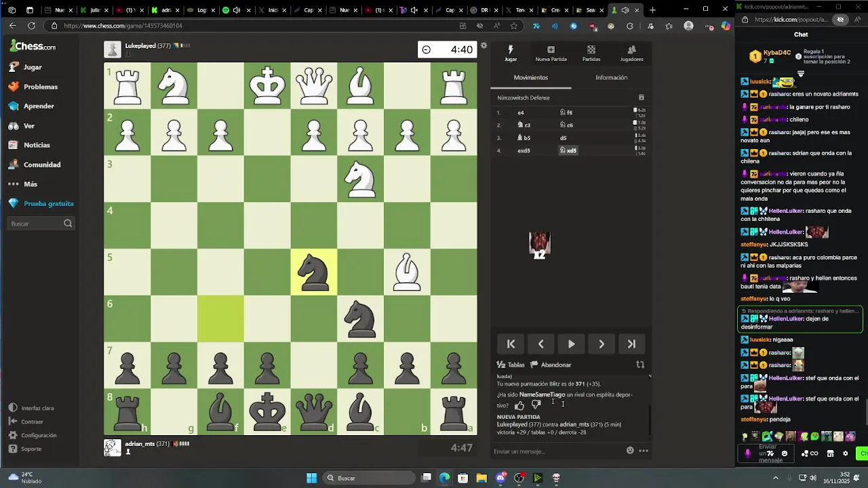This screenshot has width=868, height=488.
Task: Click the Buscar search field in sidebar
Action: point(41,224)
